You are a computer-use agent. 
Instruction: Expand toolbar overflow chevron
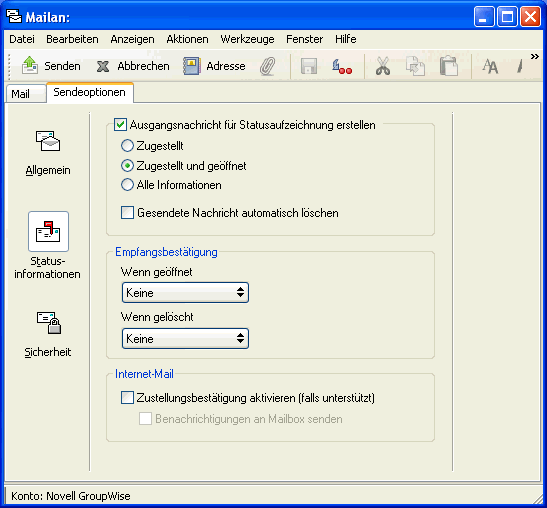tap(534, 57)
